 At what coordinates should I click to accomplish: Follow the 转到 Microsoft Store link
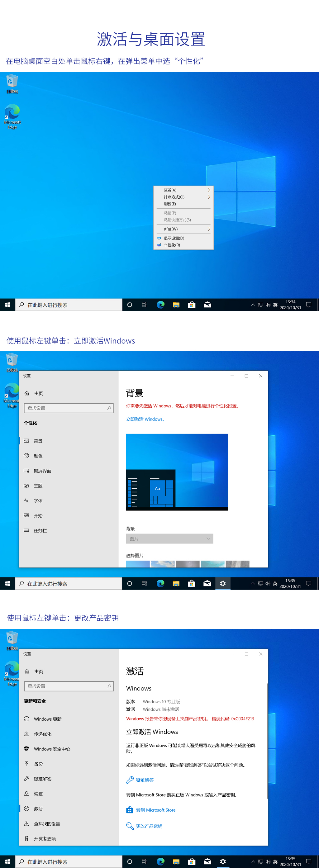click(x=151, y=810)
